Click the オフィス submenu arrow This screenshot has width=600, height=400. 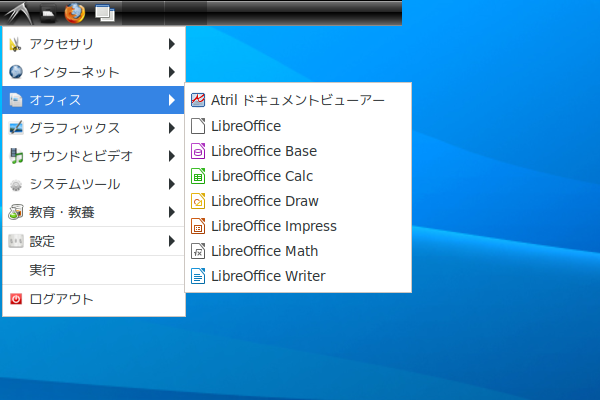tap(172, 100)
